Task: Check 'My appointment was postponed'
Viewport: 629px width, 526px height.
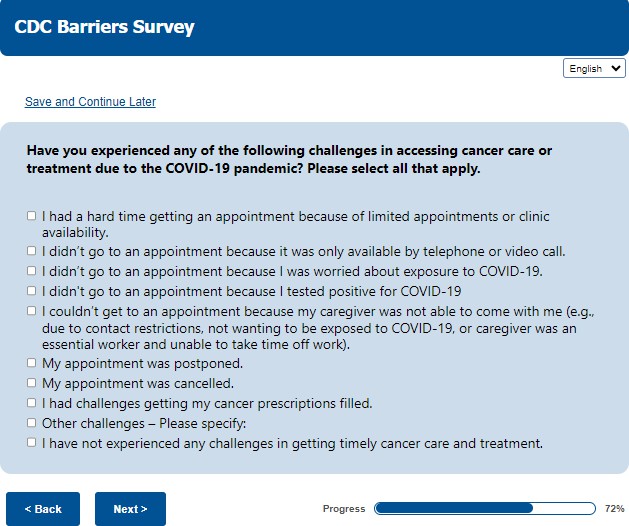Action: [32, 363]
